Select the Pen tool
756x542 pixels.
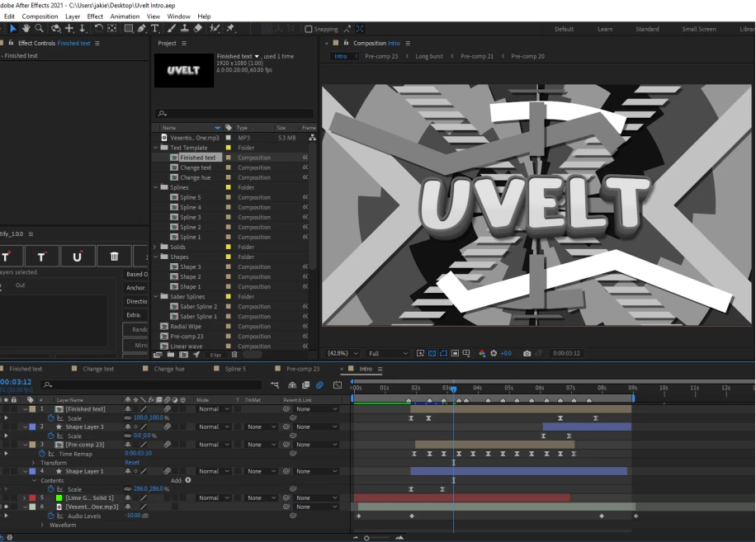(141, 29)
